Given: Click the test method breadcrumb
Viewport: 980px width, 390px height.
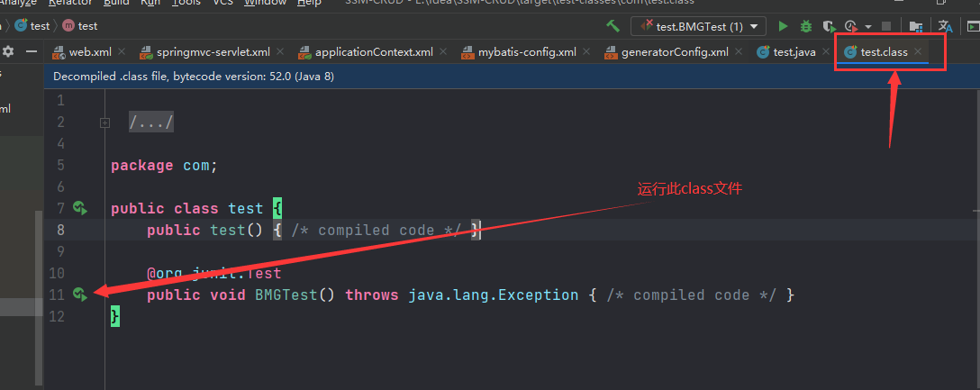Looking at the screenshot, I should point(80,25).
